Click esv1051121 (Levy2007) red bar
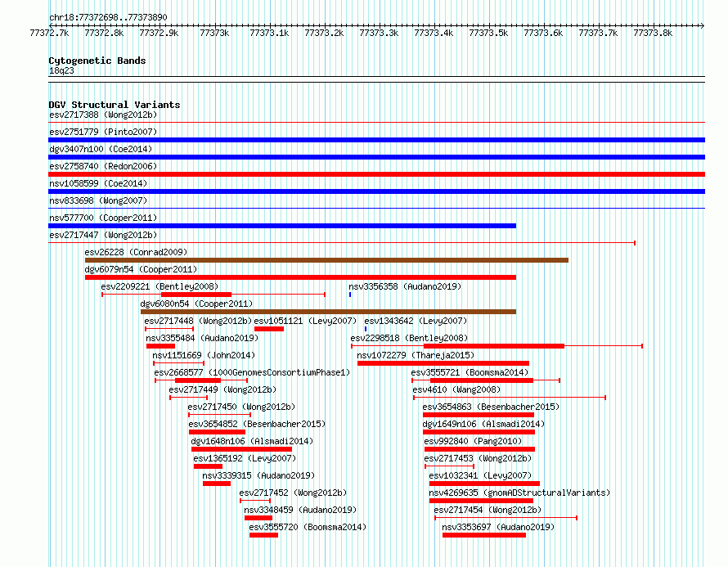728x567 pixels. (x=269, y=329)
